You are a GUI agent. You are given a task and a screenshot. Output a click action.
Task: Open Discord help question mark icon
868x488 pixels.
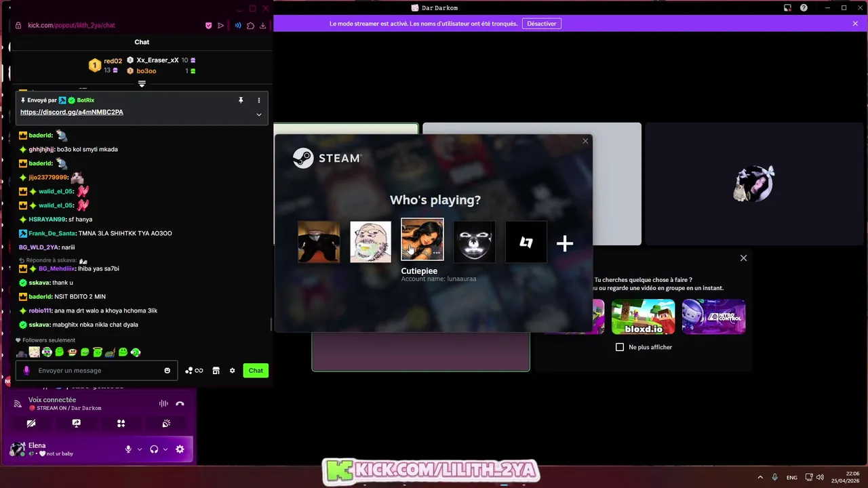tap(804, 8)
